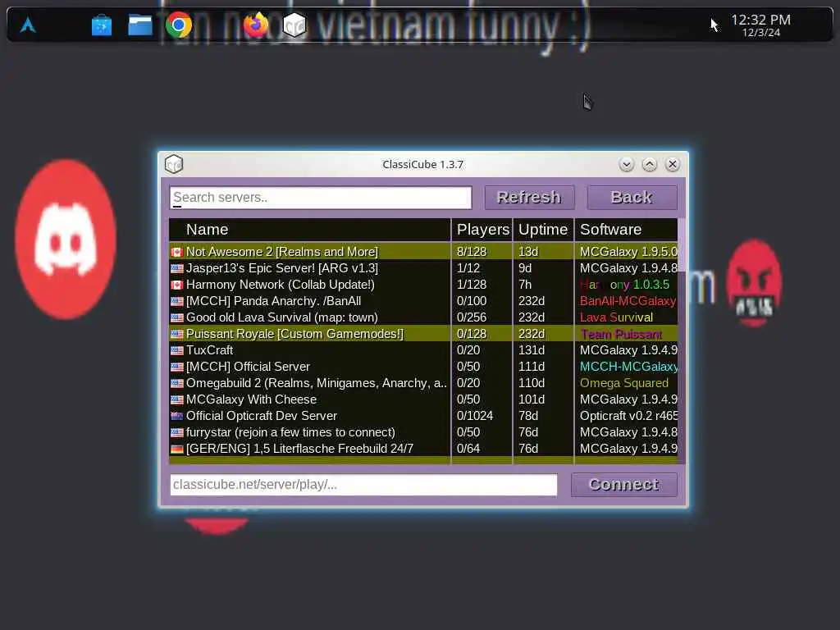Select the Not Awesome 2 [Realms and More] server
The width and height of the screenshot is (840, 630).
point(423,251)
